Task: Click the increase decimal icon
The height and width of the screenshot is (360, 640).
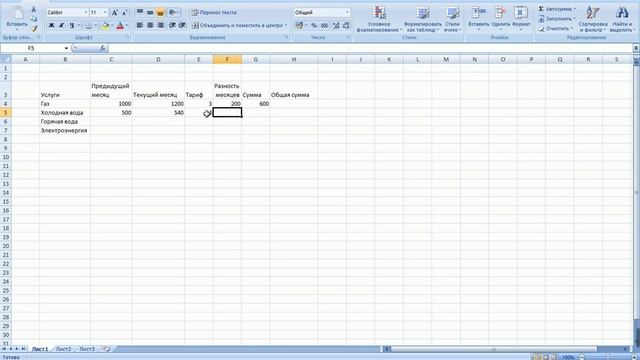Action: (x=336, y=25)
